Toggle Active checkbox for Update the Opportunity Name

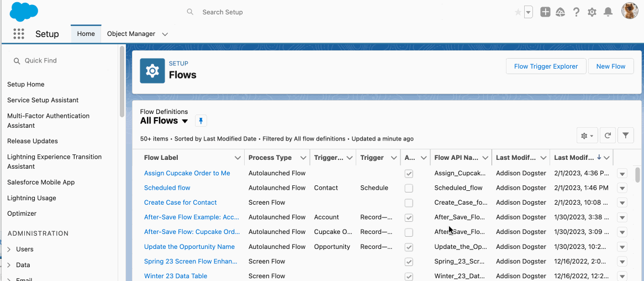pyautogui.click(x=409, y=247)
